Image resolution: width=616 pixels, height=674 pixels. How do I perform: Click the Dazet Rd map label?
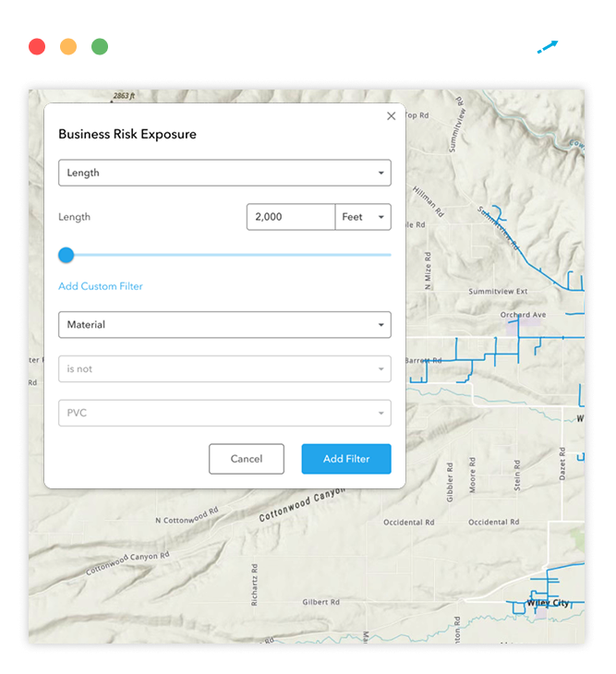[562, 463]
